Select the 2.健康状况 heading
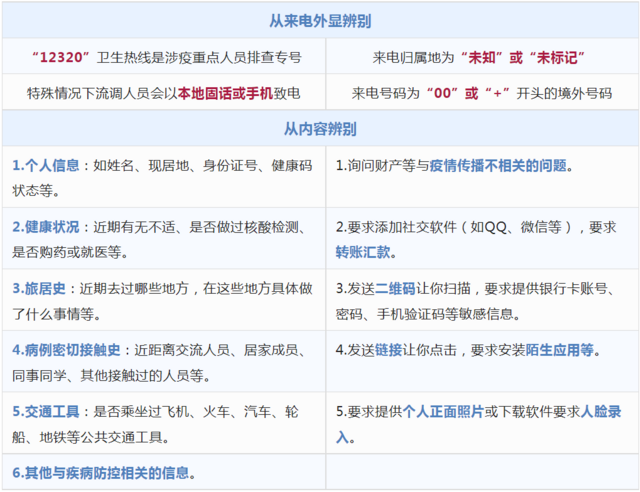The height and width of the screenshot is (492, 640). (x=45, y=227)
